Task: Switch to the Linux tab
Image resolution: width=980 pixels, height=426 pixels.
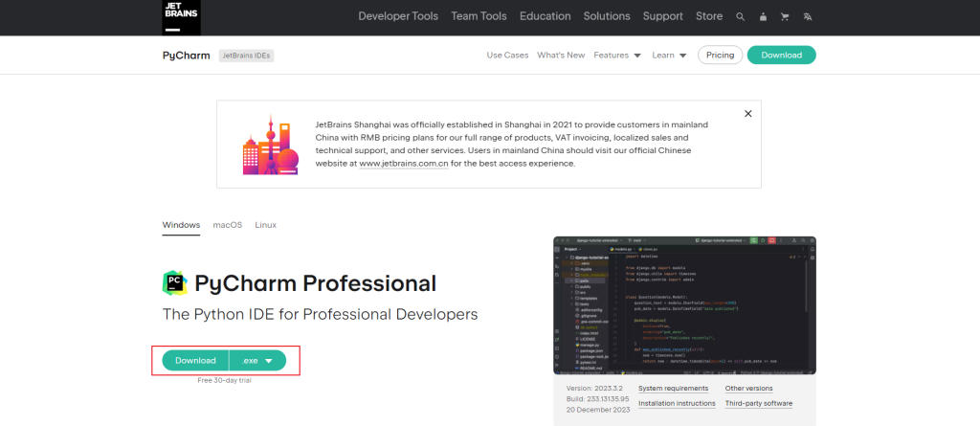Action: point(265,225)
